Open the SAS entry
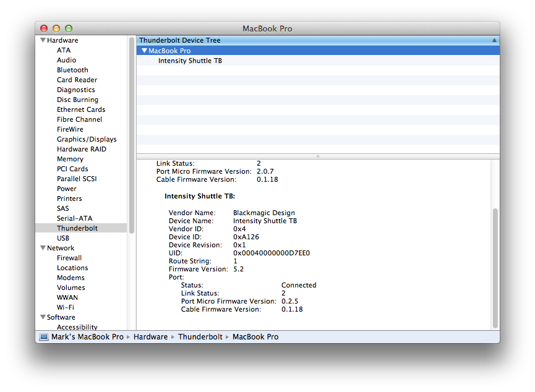Screen dimensions: 535x392 (x=63, y=208)
